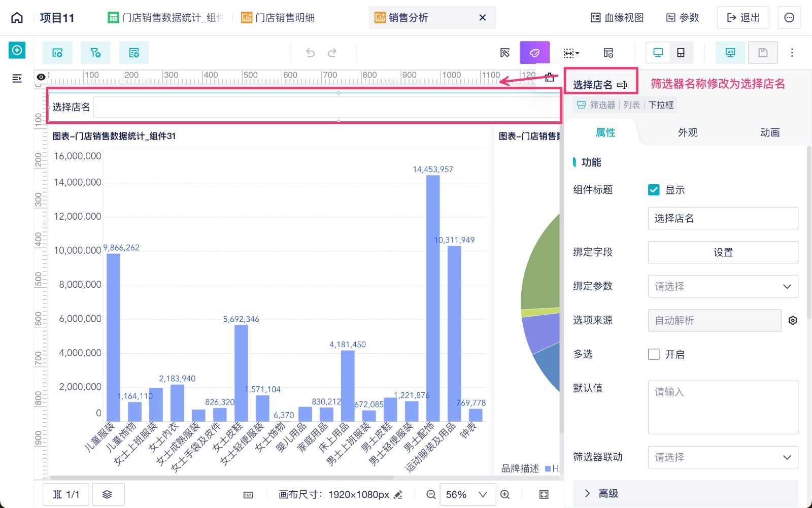Switch to desktop view mode
The image size is (812, 508).
pos(658,53)
